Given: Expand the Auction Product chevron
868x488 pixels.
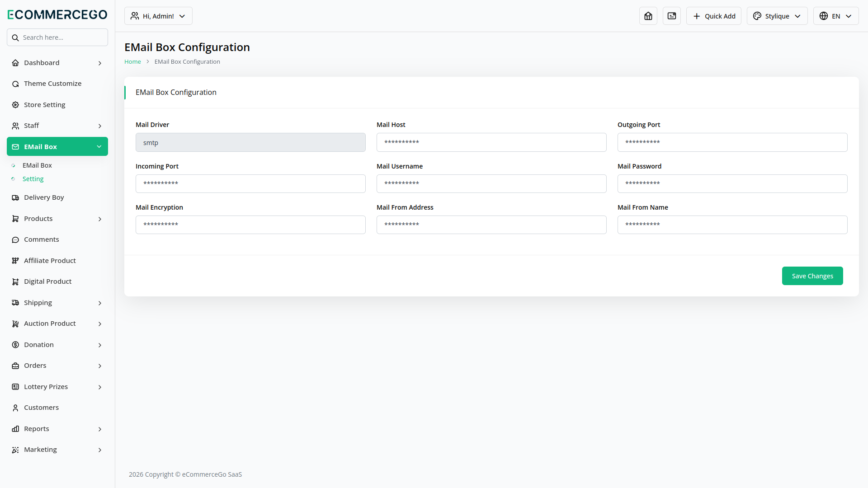Looking at the screenshot, I should click(100, 324).
